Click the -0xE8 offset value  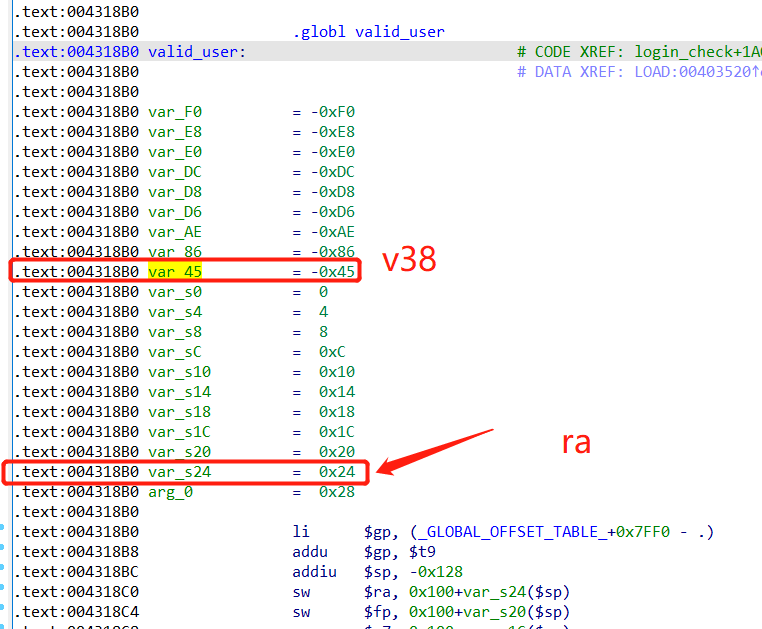tap(333, 132)
